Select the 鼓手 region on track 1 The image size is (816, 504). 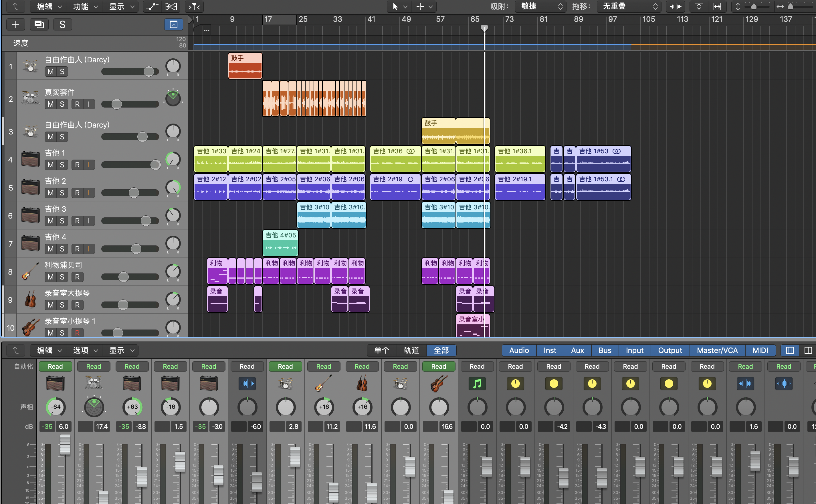pos(245,66)
